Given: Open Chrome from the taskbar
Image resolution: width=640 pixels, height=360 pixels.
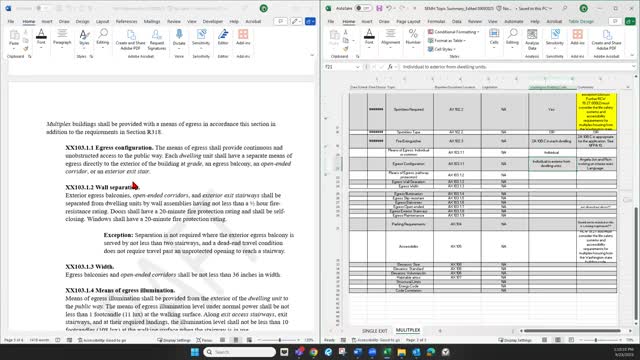Looking at the screenshot, I should [x=313, y=352].
